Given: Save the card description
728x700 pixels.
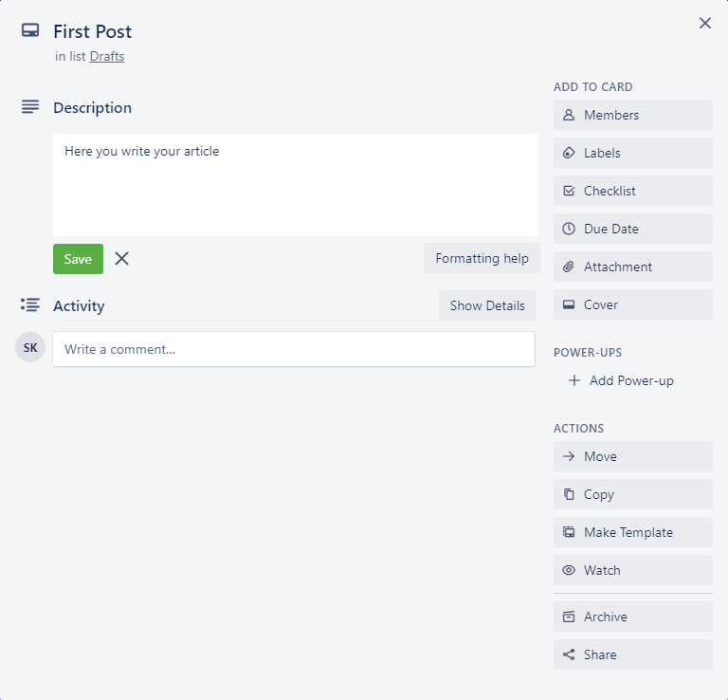Looking at the screenshot, I should (78, 259).
